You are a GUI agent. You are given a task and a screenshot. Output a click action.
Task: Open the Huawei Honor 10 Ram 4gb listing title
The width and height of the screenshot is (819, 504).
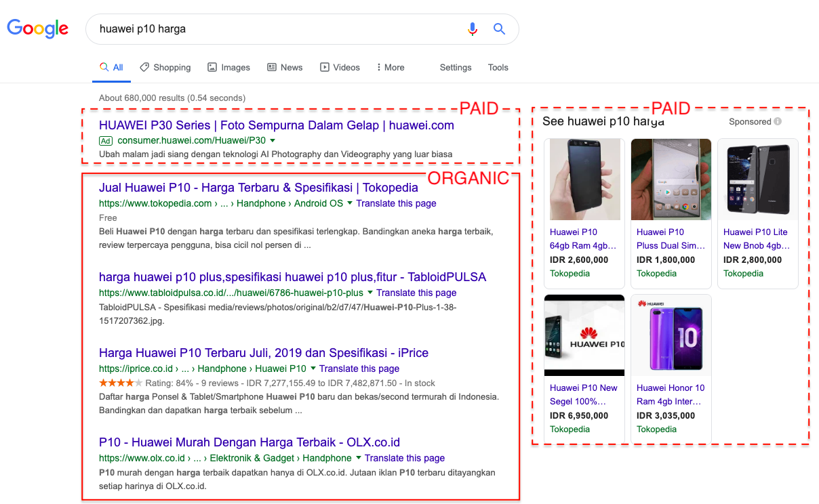point(671,394)
